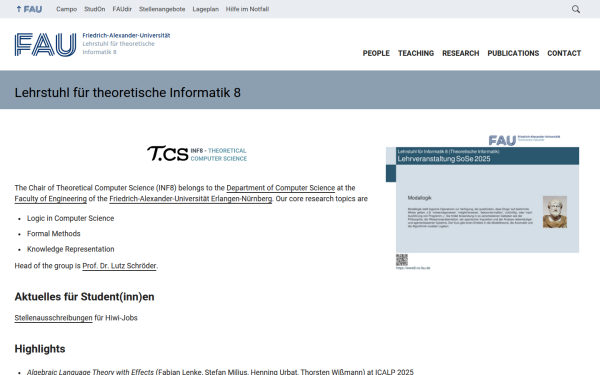This screenshot has width=600, height=375.
Task: Open the TEACHING menu
Action: [x=416, y=53]
